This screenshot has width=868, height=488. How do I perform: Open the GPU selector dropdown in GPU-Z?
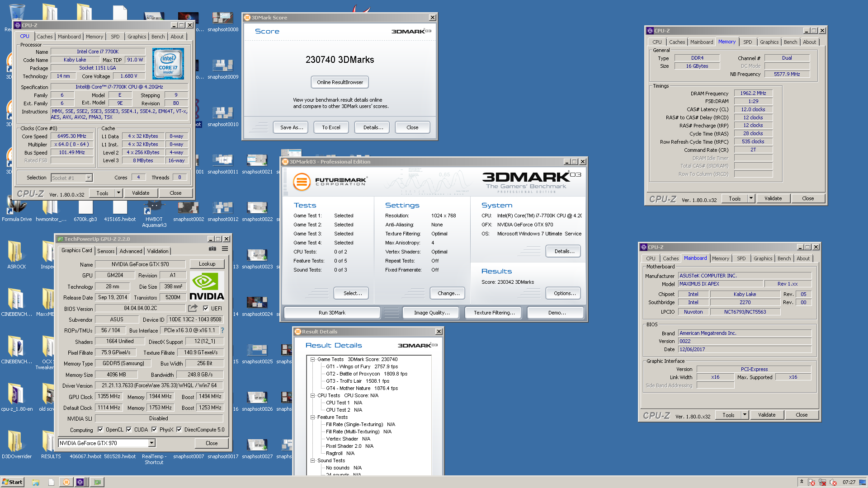point(152,443)
